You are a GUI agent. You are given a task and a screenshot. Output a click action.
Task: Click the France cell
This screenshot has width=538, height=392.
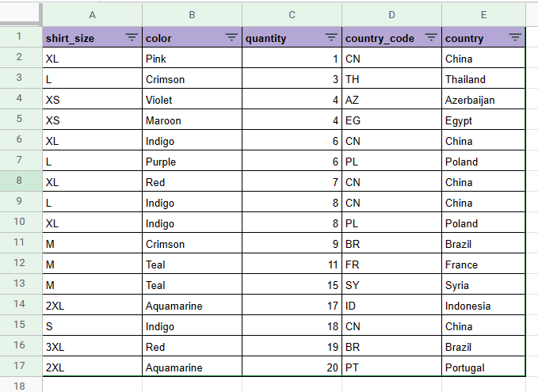[x=483, y=264]
